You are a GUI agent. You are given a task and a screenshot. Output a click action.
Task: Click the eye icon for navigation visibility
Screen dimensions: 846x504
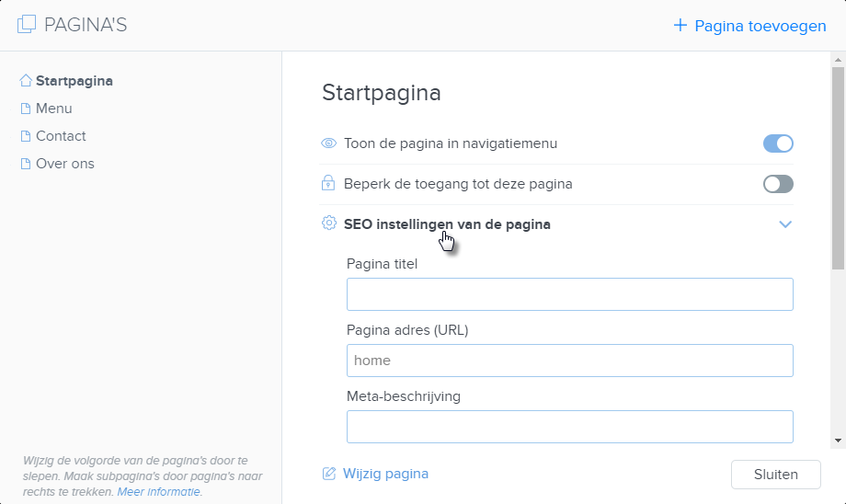point(328,143)
